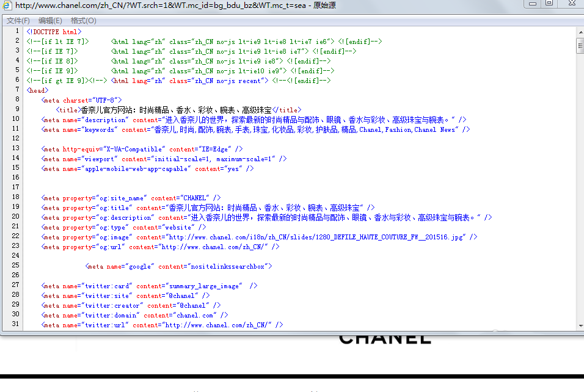Click the Internet Explorer icon in the title bar
584x392 pixels.
tap(7, 5)
